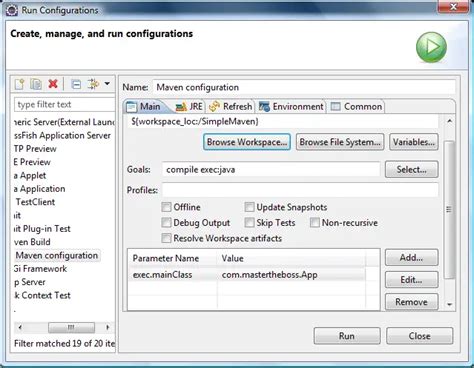This screenshot has height=368, width=474.
Task: Focus the Goals input field
Action: pos(271,169)
